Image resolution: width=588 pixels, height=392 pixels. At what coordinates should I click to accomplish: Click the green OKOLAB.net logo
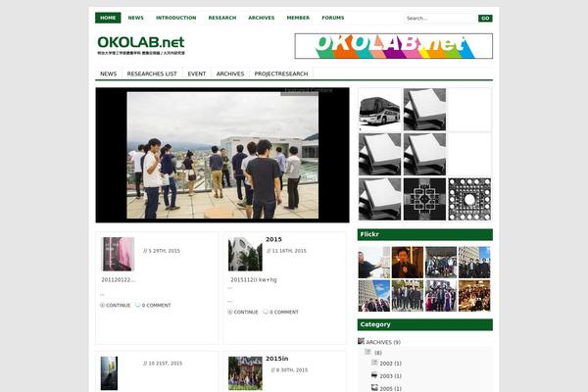pos(141,45)
